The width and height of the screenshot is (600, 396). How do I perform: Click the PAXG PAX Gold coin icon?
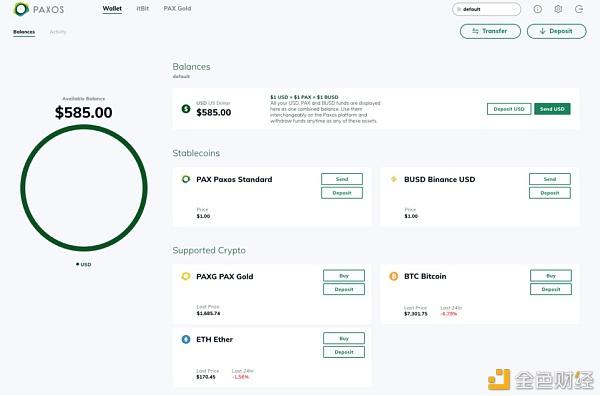pyautogui.click(x=186, y=276)
